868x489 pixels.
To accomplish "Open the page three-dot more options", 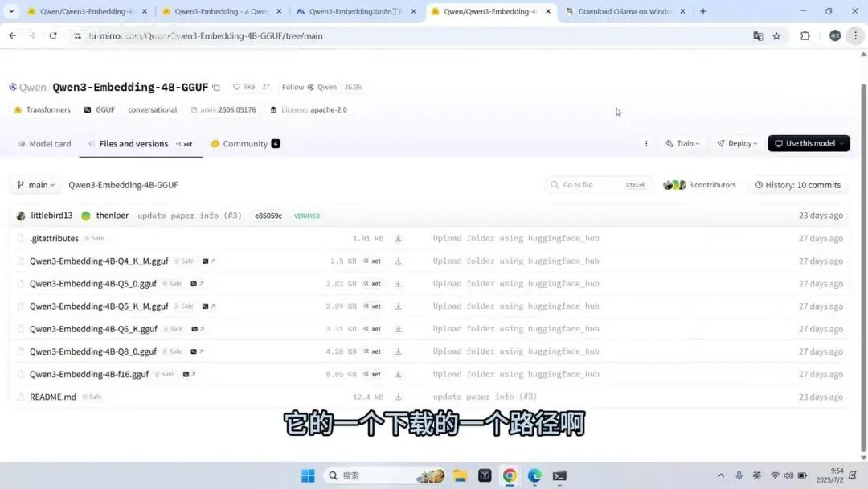I will [x=646, y=143].
